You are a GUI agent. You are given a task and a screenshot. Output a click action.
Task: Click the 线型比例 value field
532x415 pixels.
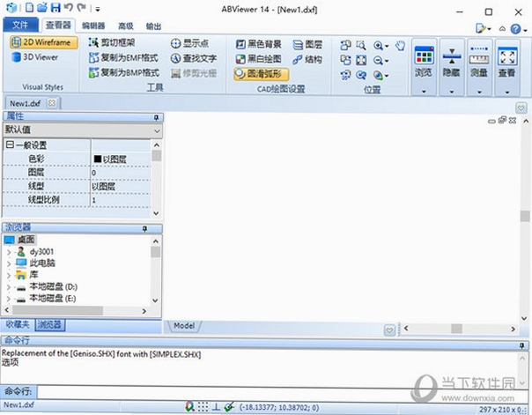click(121, 200)
